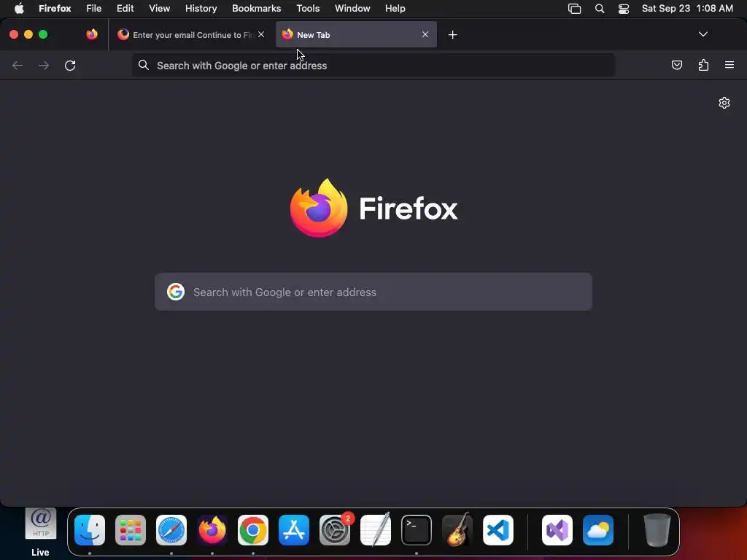The width and height of the screenshot is (747, 560).
Task: Open the Live HTTP location file on desktop
Action: (x=41, y=532)
